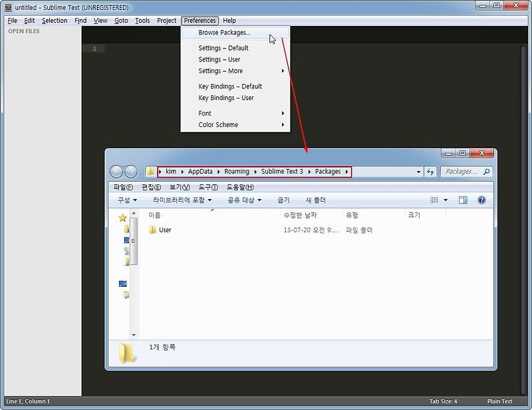Viewport: 532px width, 410px height.
Task: Open the 구성 dropdown in Explorer toolbar
Action: 127,200
